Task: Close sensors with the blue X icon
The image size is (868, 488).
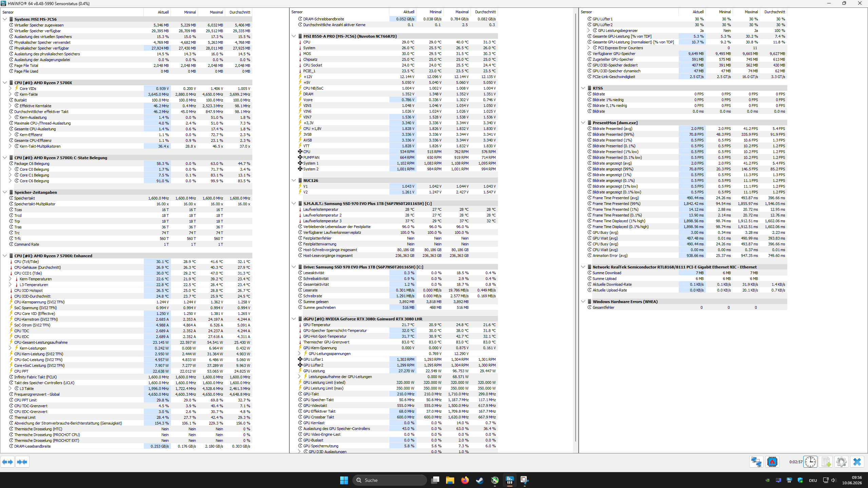Action: click(x=857, y=462)
